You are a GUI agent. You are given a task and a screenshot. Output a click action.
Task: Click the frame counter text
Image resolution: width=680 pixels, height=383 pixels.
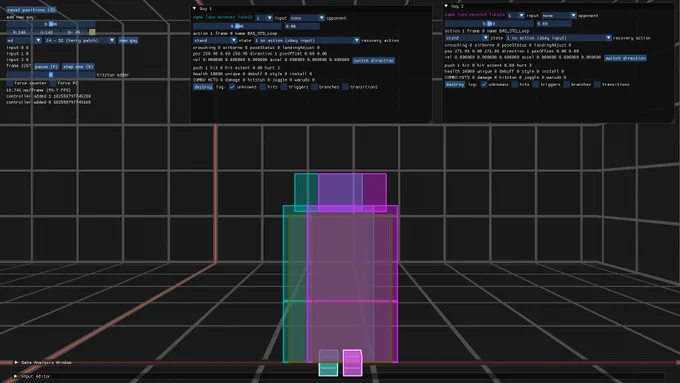point(19,66)
